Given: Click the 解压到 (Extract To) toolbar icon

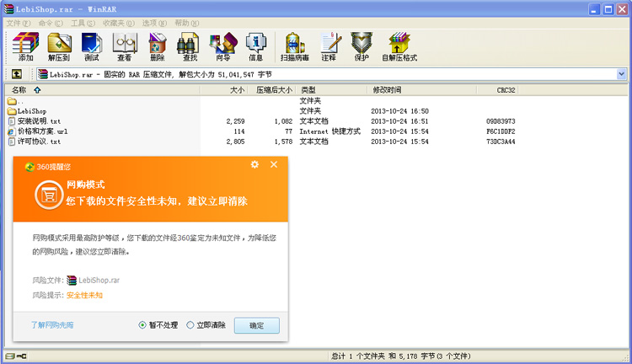Looking at the screenshot, I should point(59,46).
